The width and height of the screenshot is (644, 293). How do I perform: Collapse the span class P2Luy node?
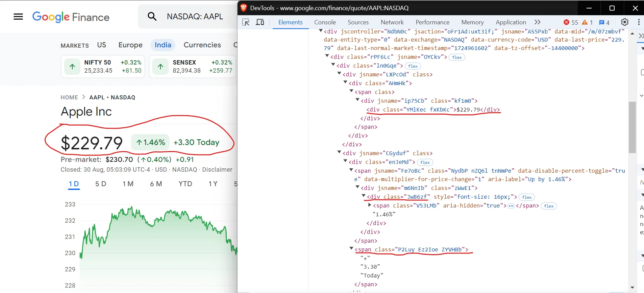351,249
